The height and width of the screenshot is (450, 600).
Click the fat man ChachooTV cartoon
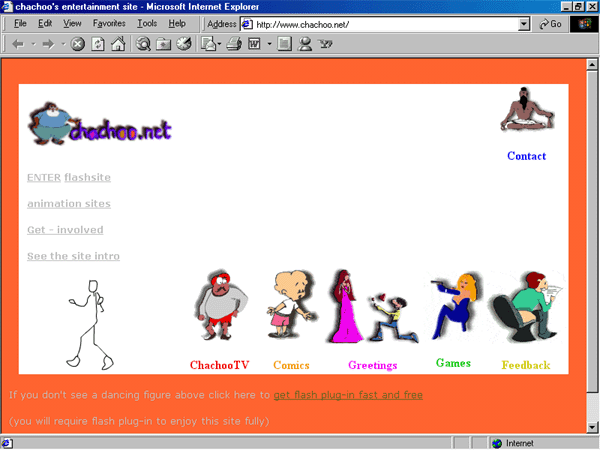click(220, 305)
